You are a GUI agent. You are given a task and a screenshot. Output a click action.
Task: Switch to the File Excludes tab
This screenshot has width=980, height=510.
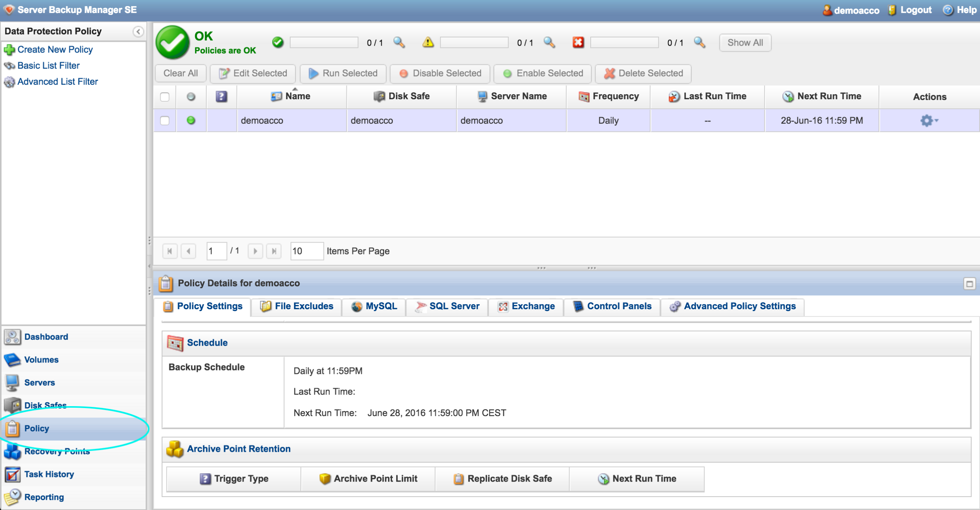[297, 306]
